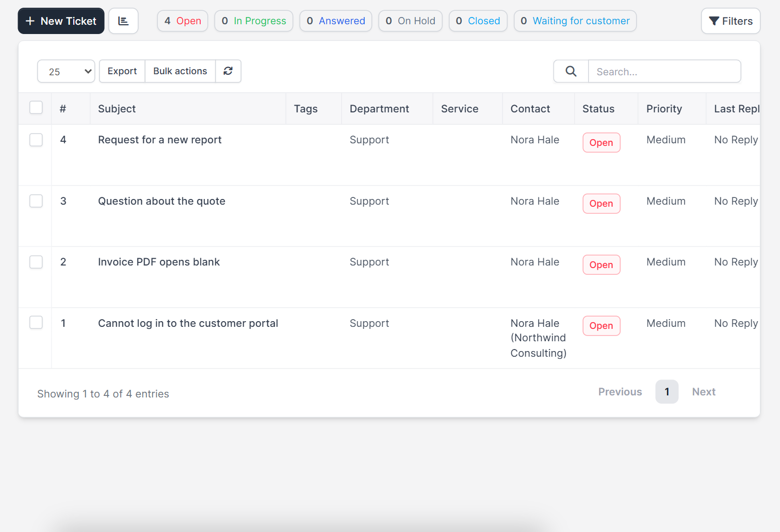This screenshot has width=780, height=532.
Task: Select page 1 in pagination
Action: (x=667, y=392)
